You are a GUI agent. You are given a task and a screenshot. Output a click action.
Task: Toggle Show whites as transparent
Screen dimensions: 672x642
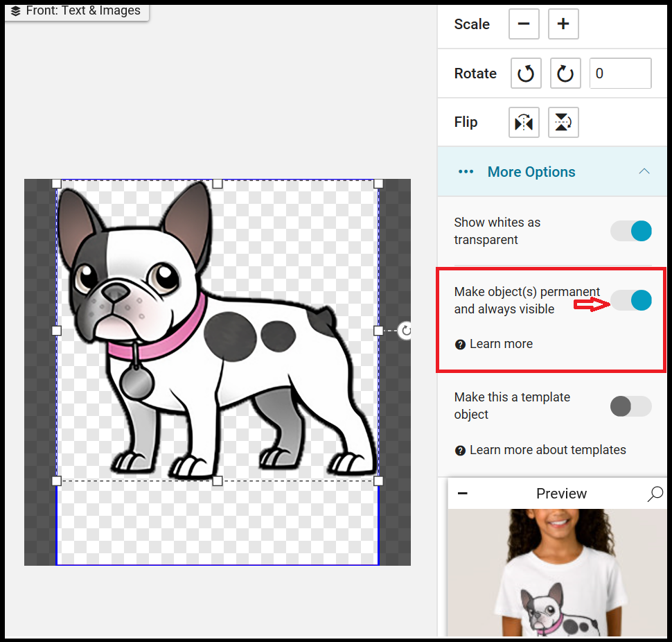tap(631, 231)
